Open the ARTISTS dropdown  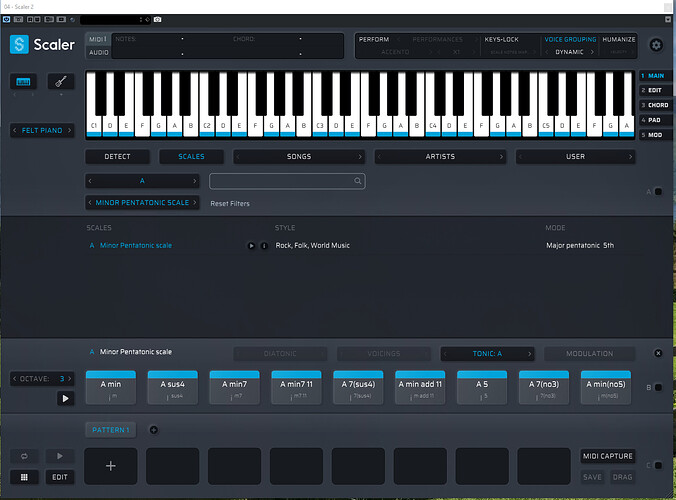[440, 156]
